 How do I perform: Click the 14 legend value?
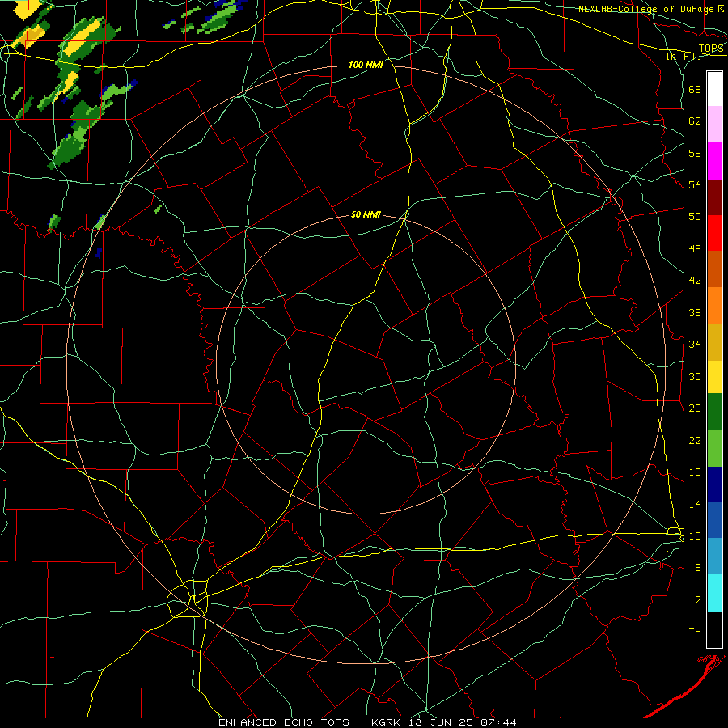pyautogui.click(x=695, y=504)
